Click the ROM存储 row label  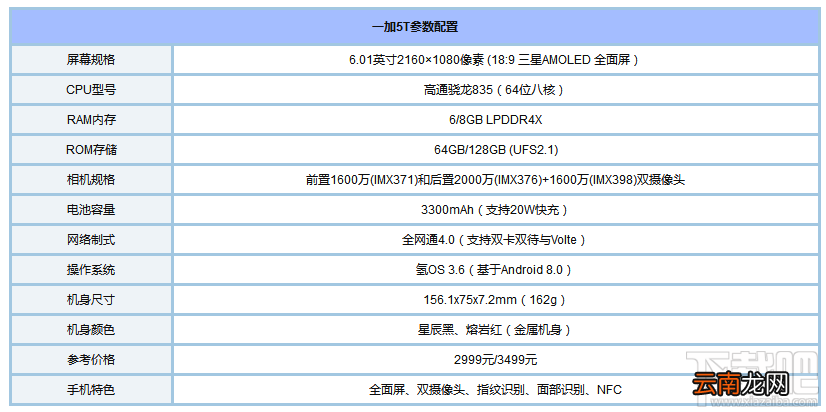tap(91, 150)
